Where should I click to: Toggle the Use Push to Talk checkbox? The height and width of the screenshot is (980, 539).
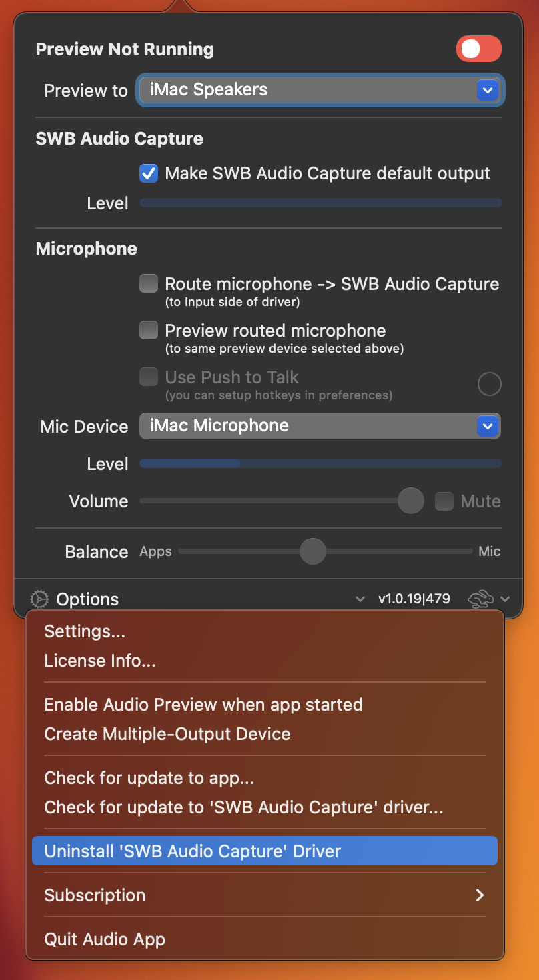coord(148,377)
